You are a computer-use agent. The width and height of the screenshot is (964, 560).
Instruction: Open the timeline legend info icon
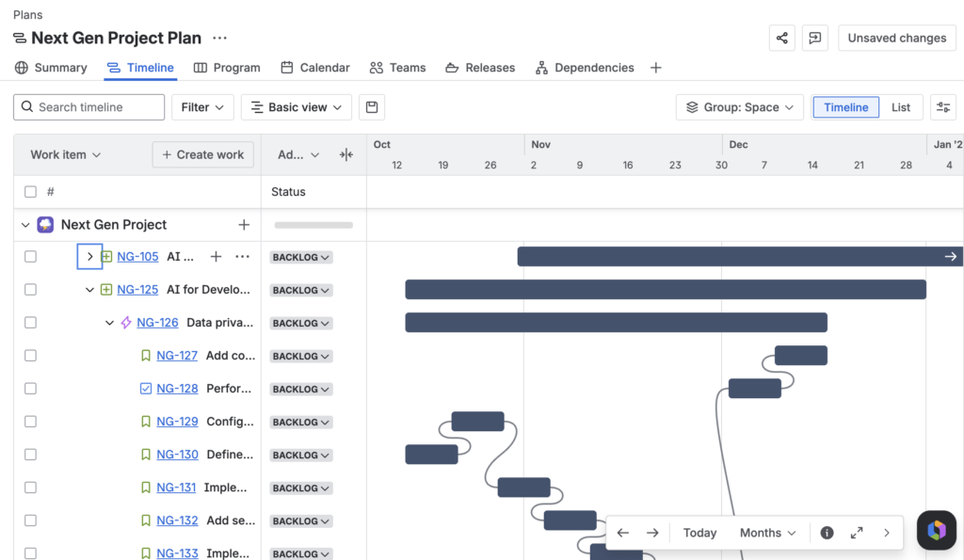827,533
